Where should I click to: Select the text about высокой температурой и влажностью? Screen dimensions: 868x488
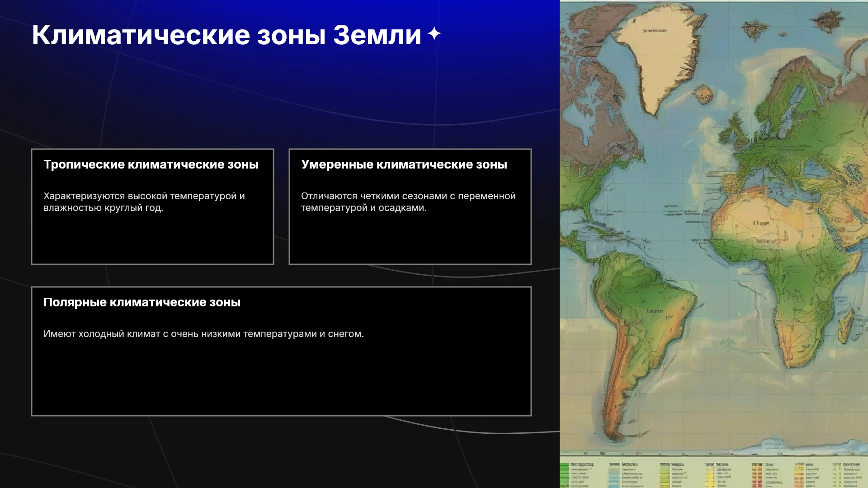coord(144,202)
